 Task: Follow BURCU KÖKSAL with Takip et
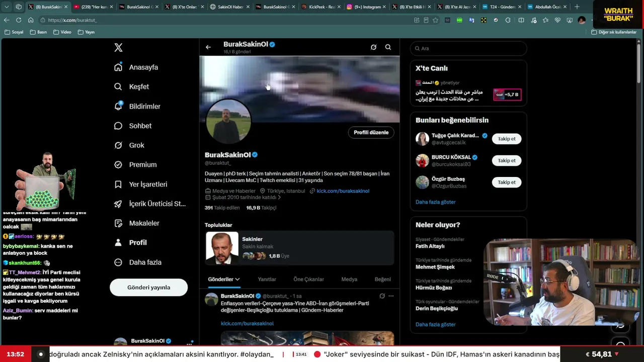[x=507, y=160]
